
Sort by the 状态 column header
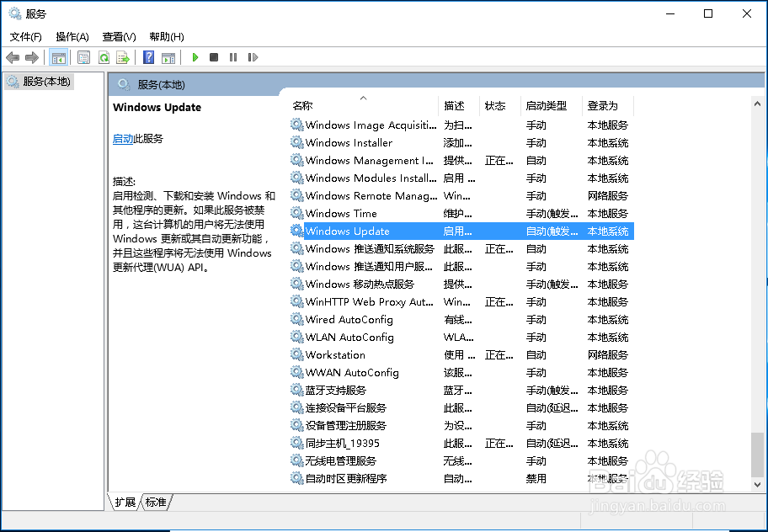[x=499, y=106]
